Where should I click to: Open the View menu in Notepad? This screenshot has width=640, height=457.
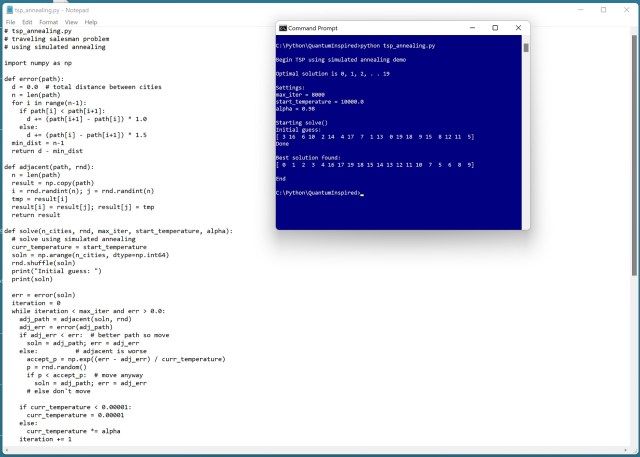(71, 21)
